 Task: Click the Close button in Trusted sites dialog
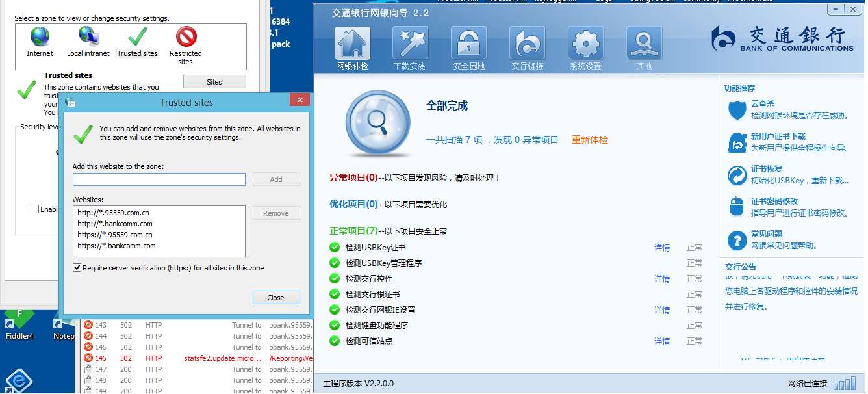click(x=276, y=298)
